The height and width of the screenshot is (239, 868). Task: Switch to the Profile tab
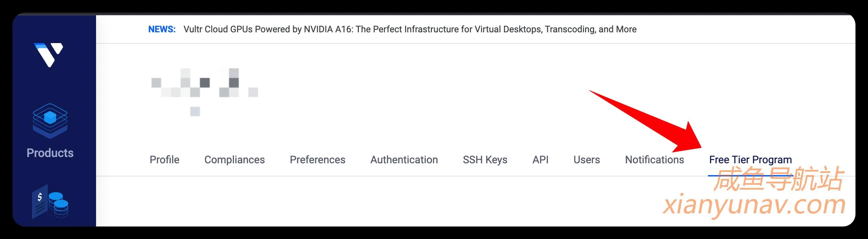(x=164, y=160)
